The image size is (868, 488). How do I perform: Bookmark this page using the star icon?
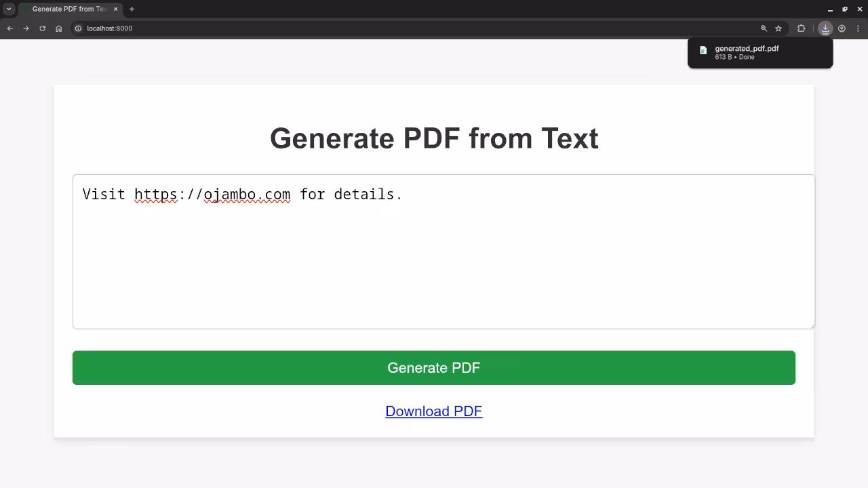pos(778,28)
